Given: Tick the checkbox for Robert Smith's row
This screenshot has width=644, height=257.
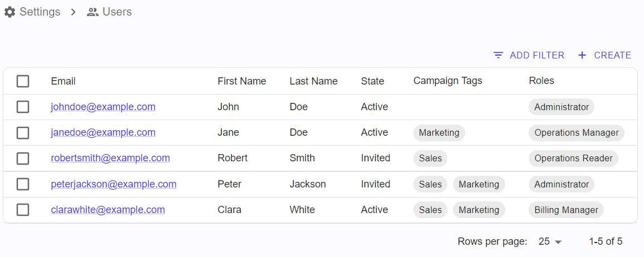Looking at the screenshot, I should pyautogui.click(x=23, y=158).
